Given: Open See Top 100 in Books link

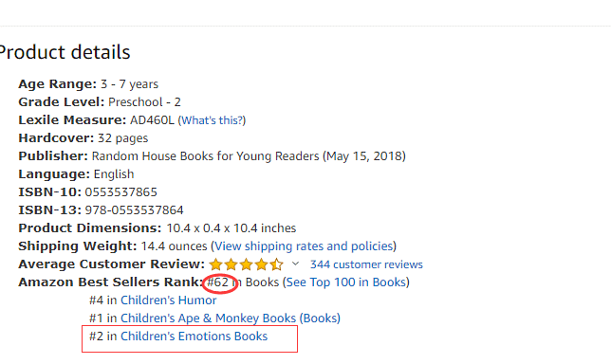Looking at the screenshot, I should click(346, 282).
